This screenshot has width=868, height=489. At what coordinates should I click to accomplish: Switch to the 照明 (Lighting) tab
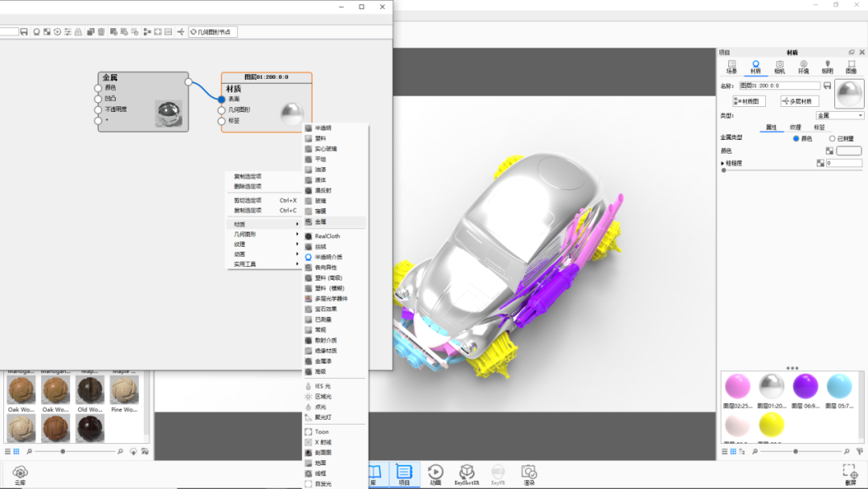click(x=827, y=67)
